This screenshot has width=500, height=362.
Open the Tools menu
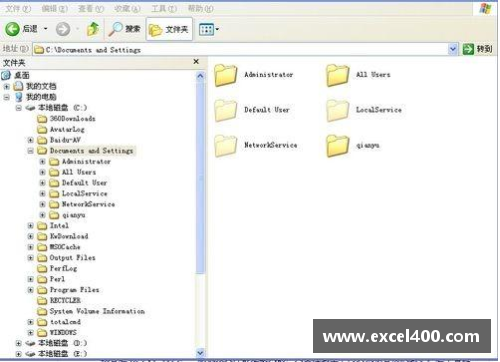click(x=164, y=8)
